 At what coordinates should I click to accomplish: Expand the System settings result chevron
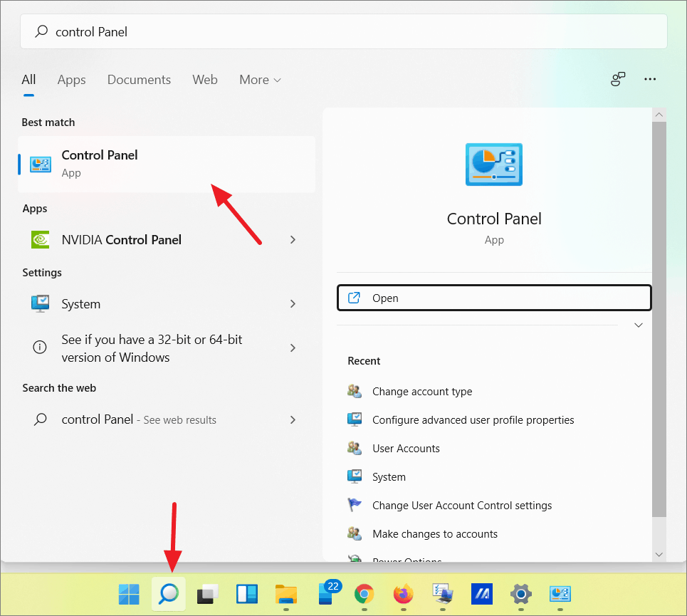(x=293, y=303)
